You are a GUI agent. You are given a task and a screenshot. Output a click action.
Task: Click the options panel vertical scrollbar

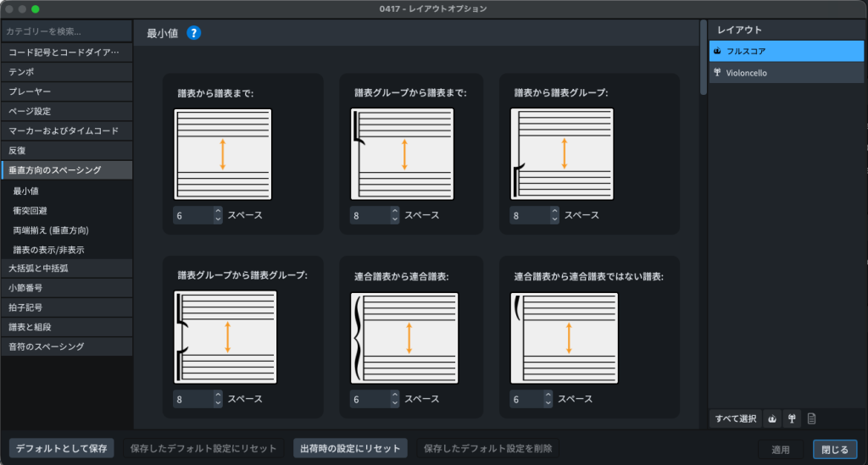tap(703, 59)
